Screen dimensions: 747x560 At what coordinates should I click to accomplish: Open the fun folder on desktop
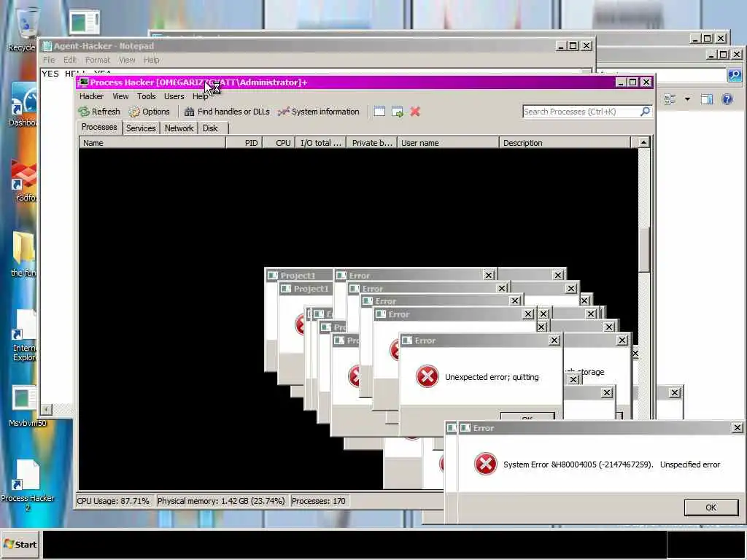coord(23,254)
